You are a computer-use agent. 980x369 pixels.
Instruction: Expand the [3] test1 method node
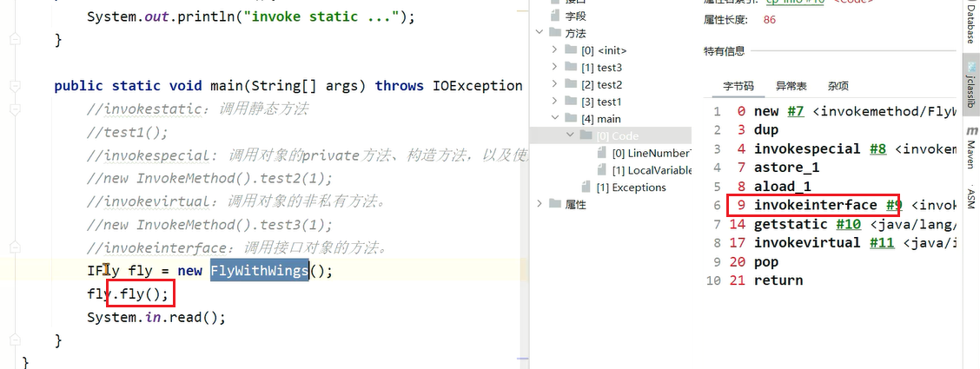click(554, 101)
